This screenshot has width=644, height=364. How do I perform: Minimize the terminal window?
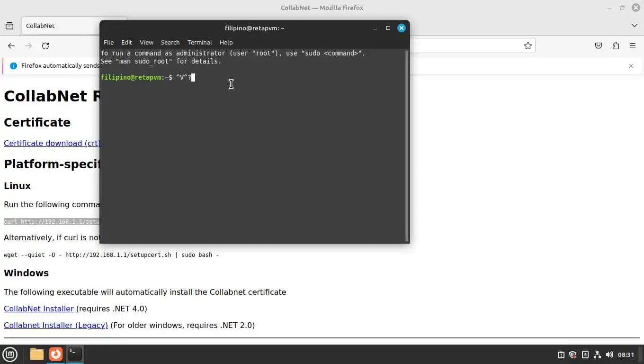[x=375, y=28]
